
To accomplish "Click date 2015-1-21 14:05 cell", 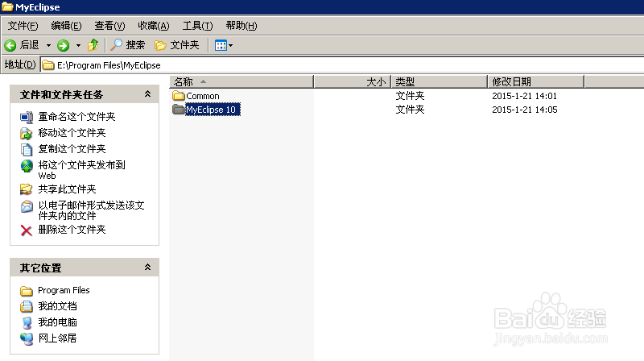I will [525, 110].
